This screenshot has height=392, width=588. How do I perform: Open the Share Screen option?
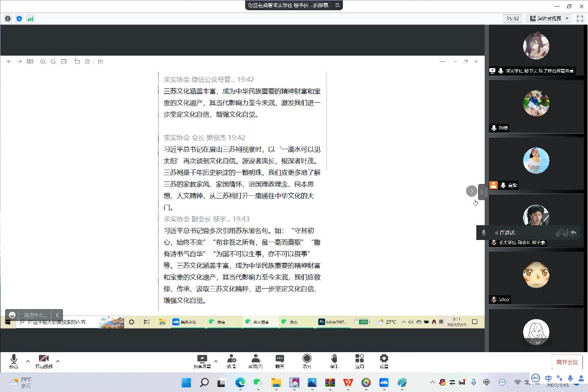coord(202,360)
